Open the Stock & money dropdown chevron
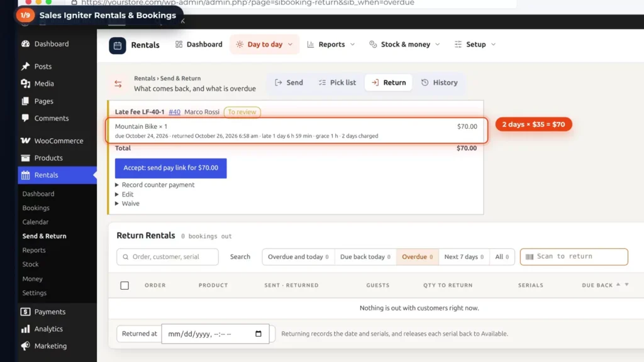The width and height of the screenshot is (644, 362). 438,45
